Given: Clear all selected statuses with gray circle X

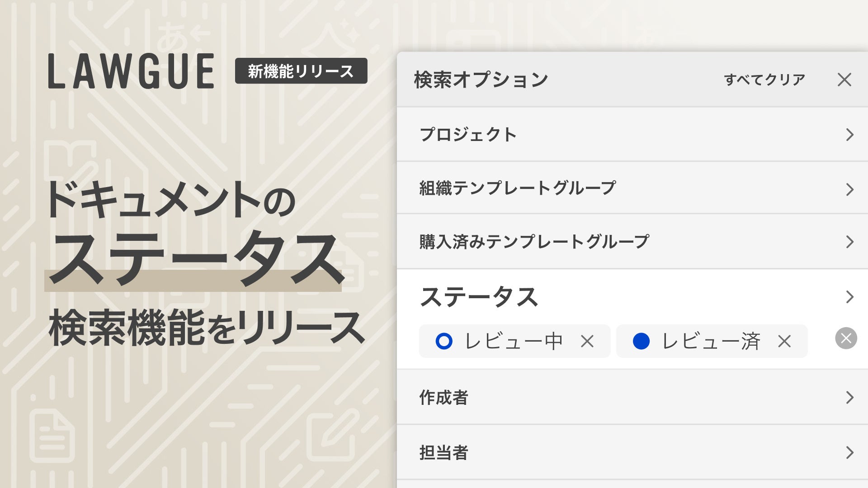Looking at the screenshot, I should coord(846,338).
